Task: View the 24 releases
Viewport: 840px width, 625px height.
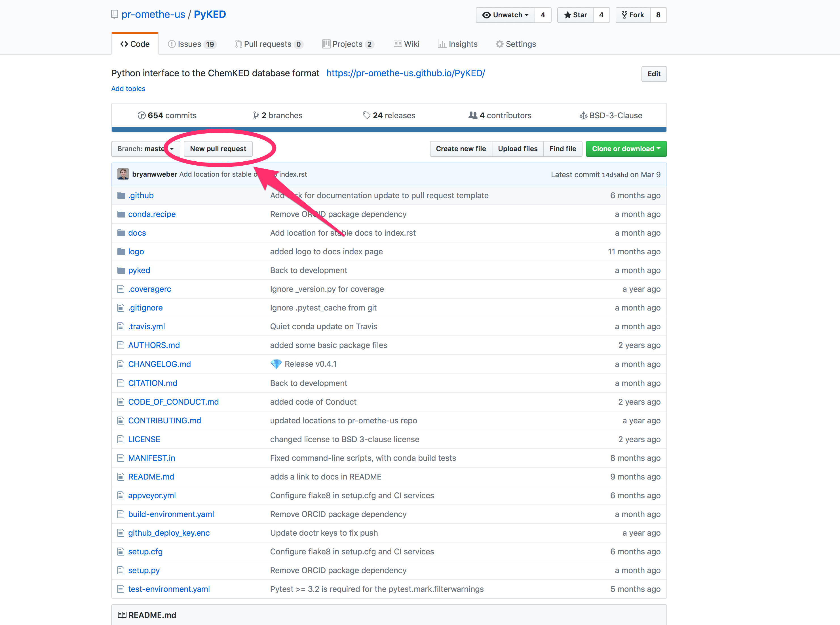Action: point(389,115)
